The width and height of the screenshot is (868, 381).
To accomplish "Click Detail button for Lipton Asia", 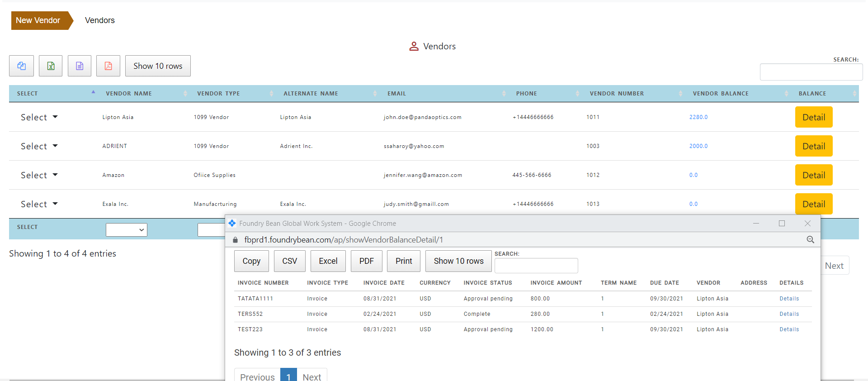I will (x=814, y=117).
